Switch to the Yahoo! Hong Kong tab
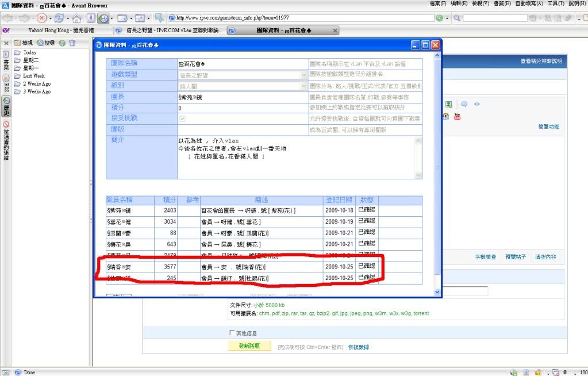588x376 pixels. click(x=55, y=30)
